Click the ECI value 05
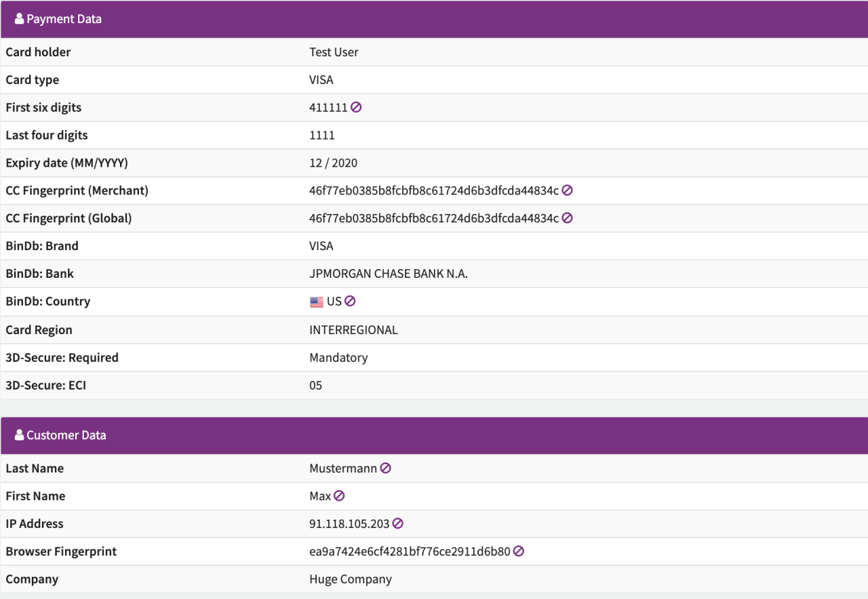The height and width of the screenshot is (599, 868). tap(316, 386)
